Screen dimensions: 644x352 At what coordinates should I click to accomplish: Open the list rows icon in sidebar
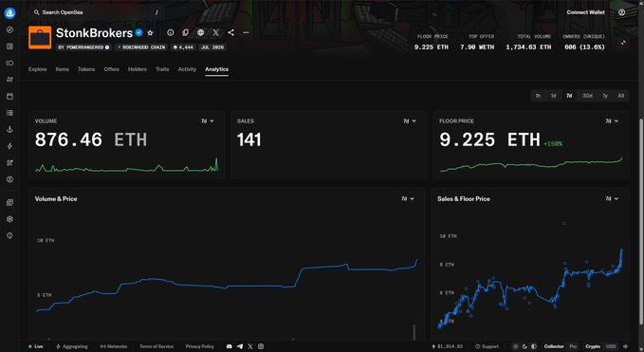tap(9, 113)
